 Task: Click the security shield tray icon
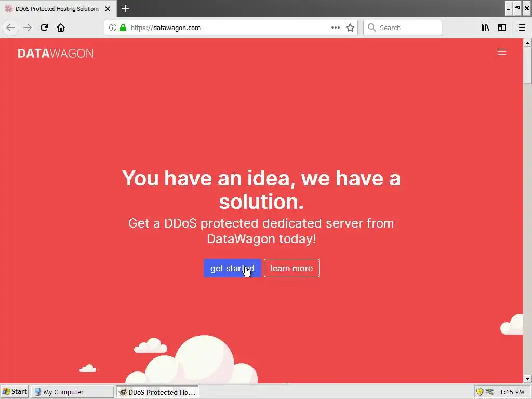click(x=480, y=392)
